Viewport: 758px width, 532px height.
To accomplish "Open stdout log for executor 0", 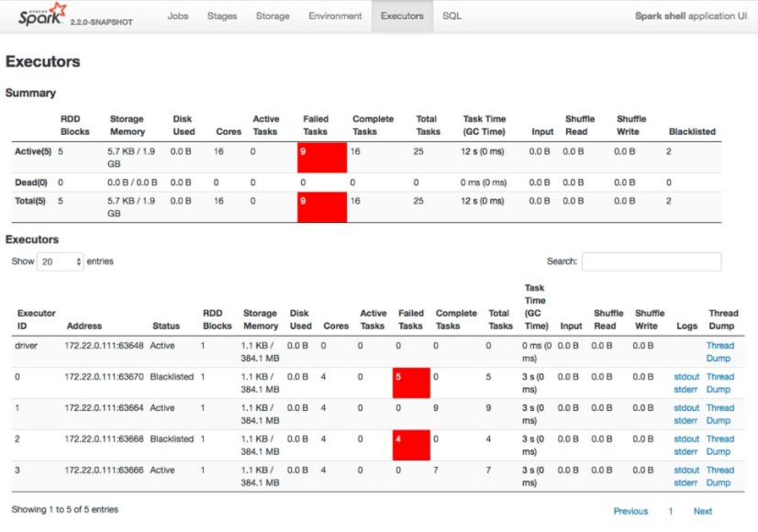I will click(x=686, y=376).
